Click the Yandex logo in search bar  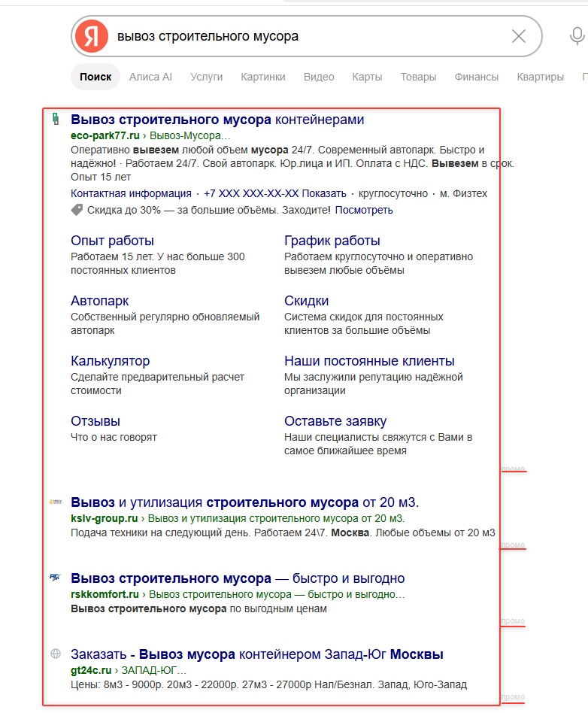click(92, 36)
